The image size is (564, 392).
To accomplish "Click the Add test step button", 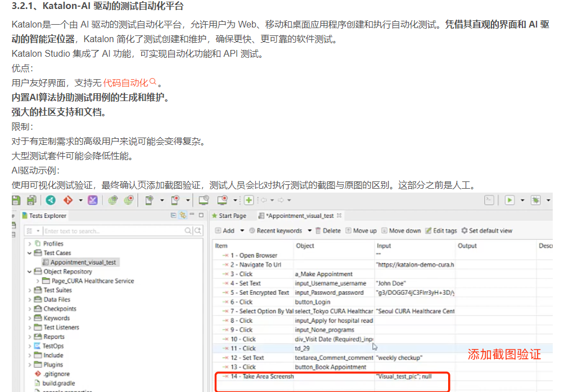I will (x=225, y=231).
